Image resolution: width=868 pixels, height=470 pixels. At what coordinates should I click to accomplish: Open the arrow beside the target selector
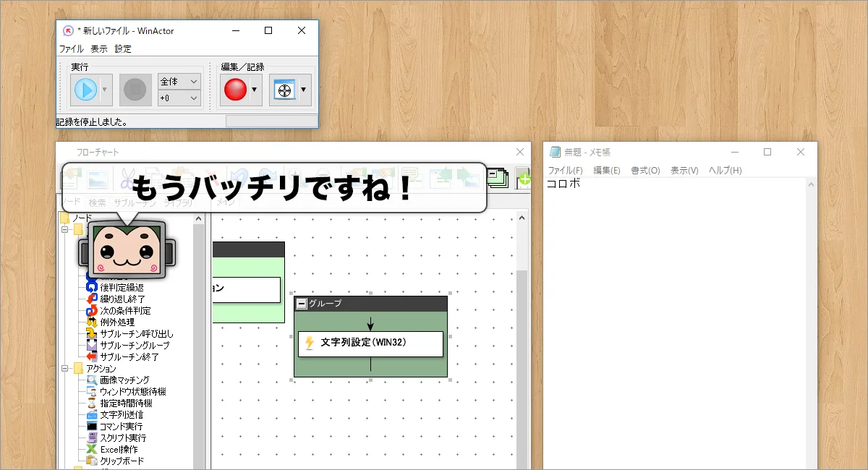point(304,90)
